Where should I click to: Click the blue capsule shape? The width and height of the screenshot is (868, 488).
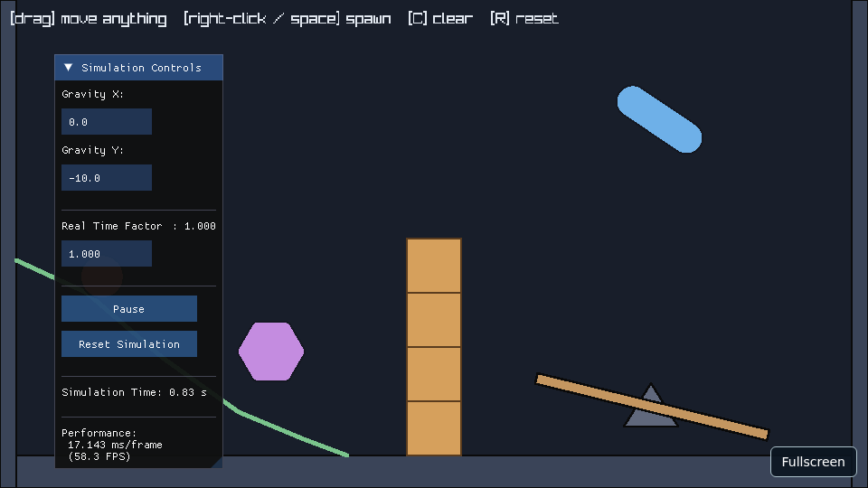pos(659,119)
